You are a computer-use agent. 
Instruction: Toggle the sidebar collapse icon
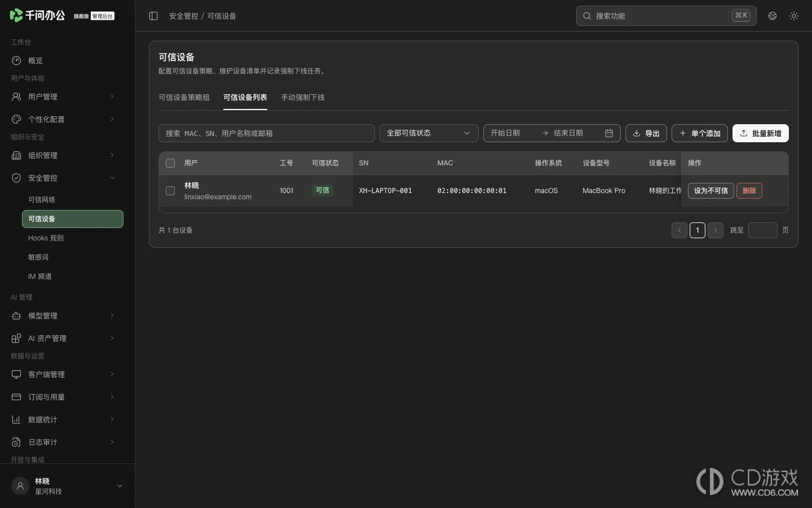153,16
